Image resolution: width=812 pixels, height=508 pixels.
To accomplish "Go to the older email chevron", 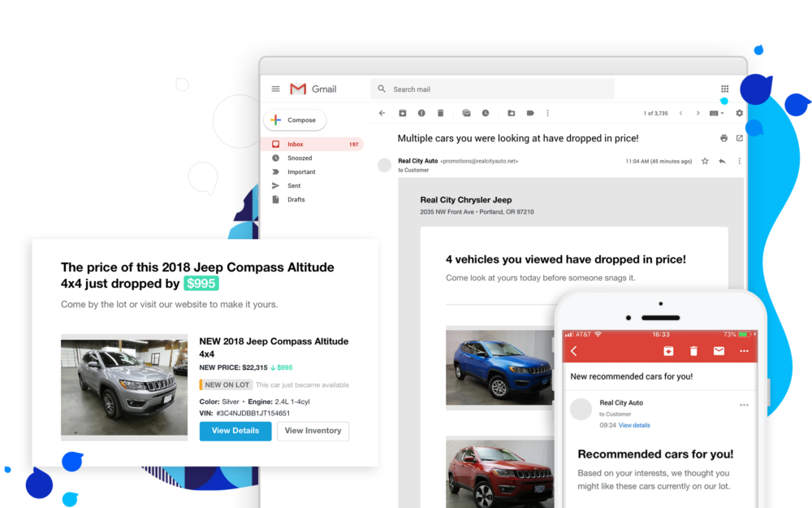I will point(698,113).
